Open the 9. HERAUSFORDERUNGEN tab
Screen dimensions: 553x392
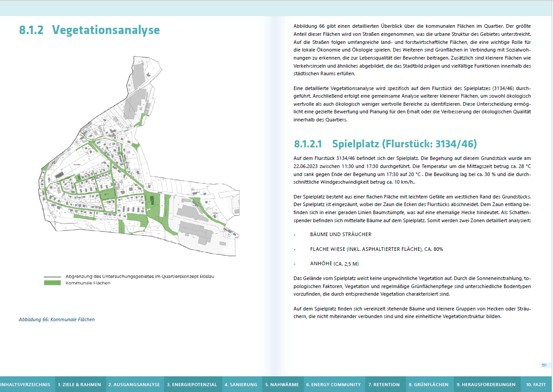pyautogui.click(x=486, y=384)
